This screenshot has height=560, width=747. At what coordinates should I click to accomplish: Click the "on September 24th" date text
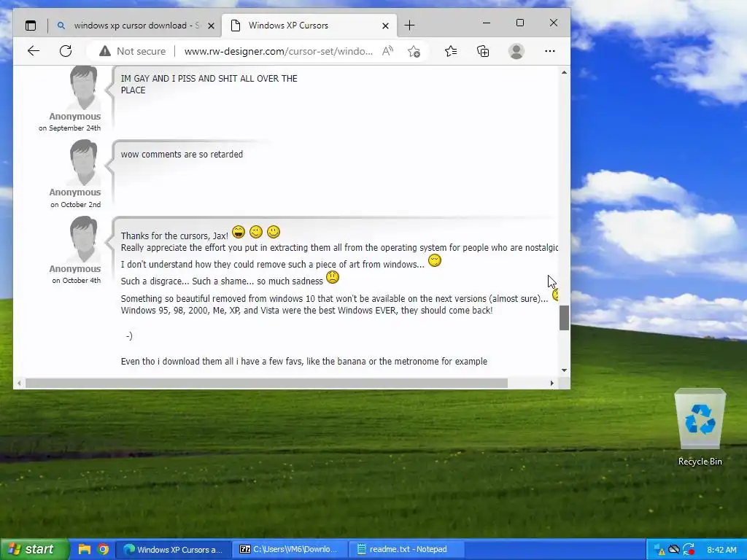pyautogui.click(x=69, y=128)
